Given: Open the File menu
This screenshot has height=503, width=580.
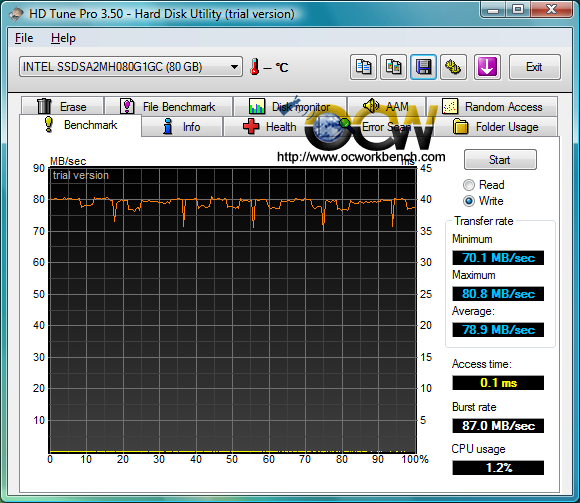Looking at the screenshot, I should [24, 38].
